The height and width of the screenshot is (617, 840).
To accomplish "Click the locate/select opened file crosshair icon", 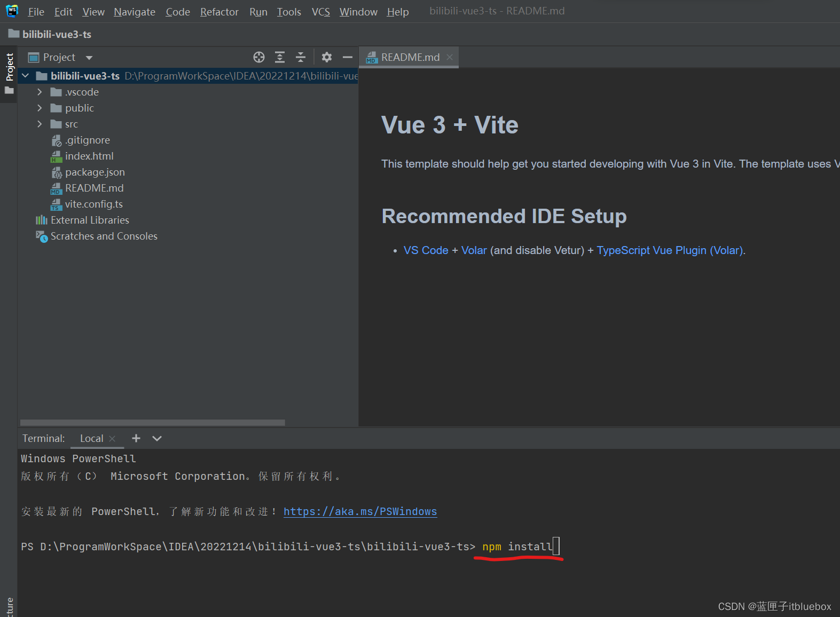I will [259, 57].
